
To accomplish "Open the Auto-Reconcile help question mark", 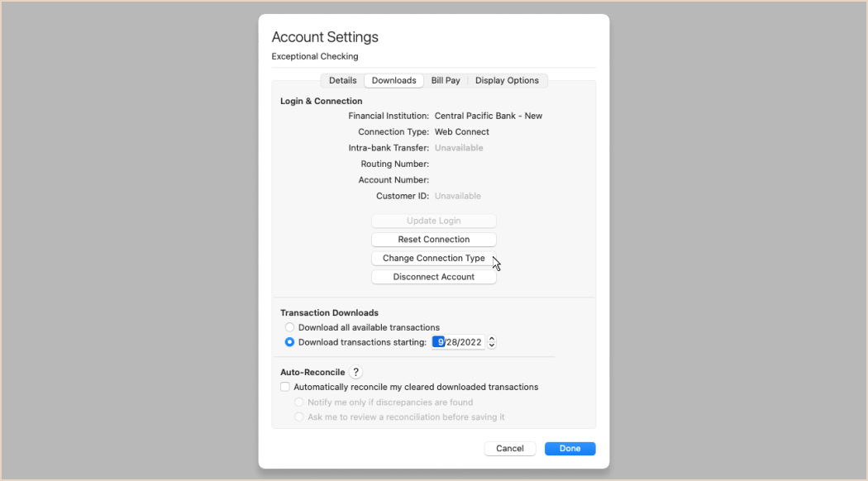I will pyautogui.click(x=356, y=372).
